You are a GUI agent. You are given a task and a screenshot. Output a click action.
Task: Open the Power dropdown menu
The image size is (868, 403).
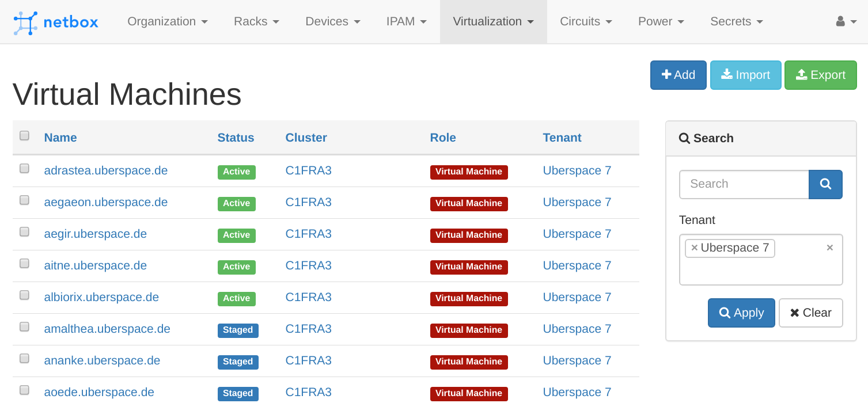coord(661,22)
